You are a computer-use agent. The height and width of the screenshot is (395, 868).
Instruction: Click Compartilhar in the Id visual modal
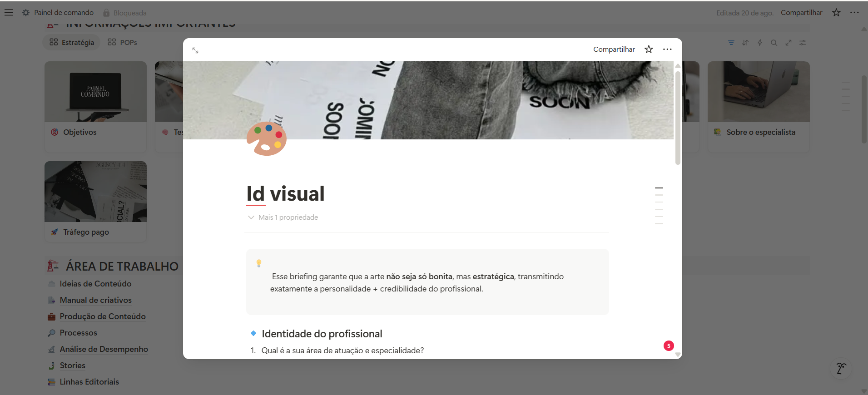(614, 49)
